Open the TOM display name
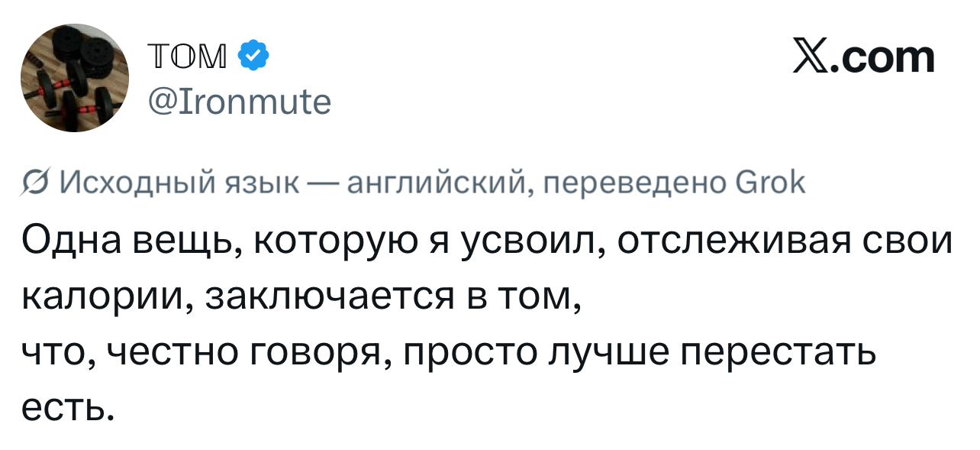Screen dimensions: 980x450 pos(185,55)
